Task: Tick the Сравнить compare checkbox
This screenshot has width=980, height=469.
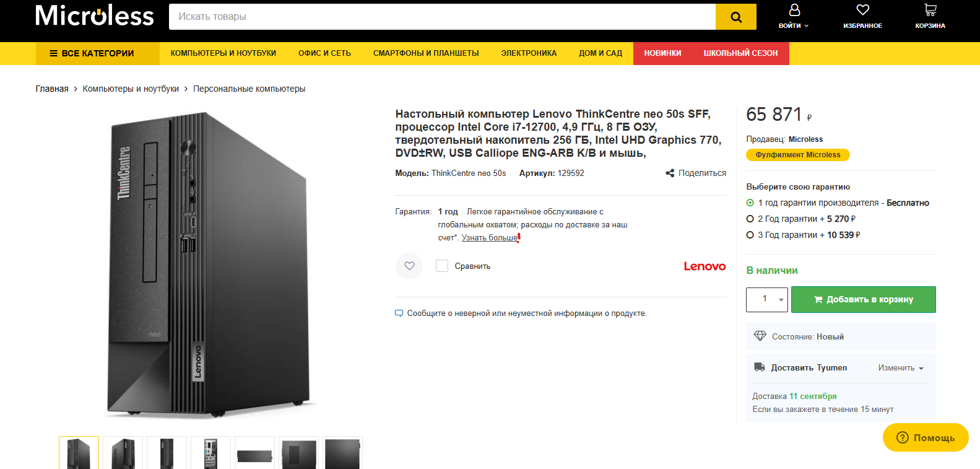Action: point(442,266)
